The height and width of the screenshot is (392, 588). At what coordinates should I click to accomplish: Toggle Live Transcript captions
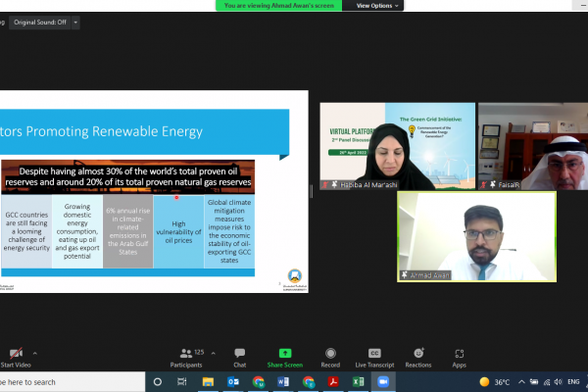click(x=373, y=358)
